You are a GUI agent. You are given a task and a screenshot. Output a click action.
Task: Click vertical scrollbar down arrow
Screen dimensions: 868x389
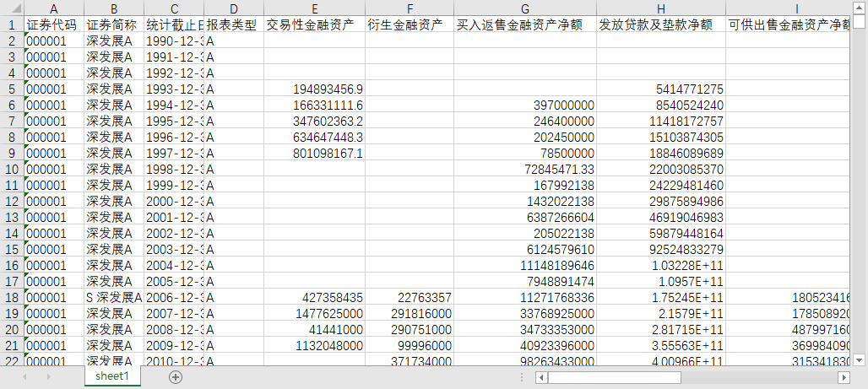pyautogui.click(x=860, y=360)
